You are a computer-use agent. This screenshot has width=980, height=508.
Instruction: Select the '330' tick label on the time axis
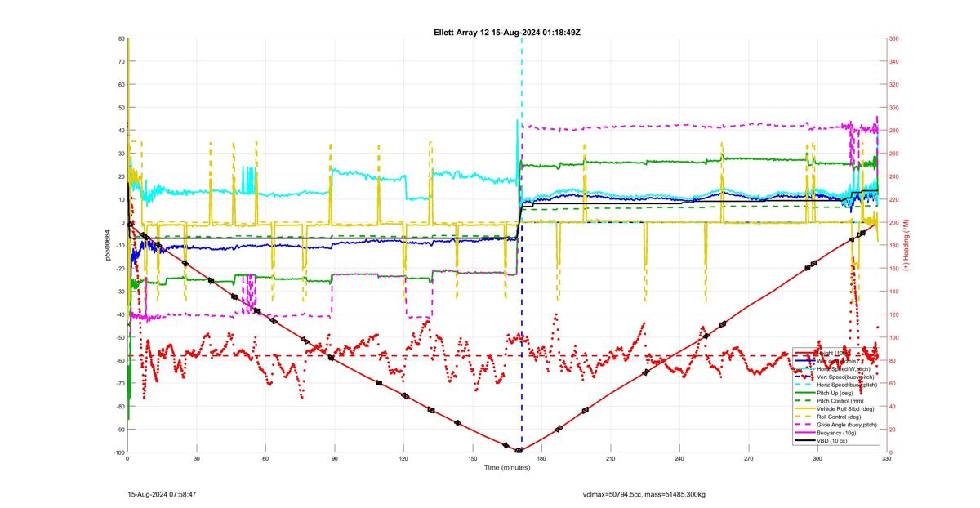[x=886, y=458]
